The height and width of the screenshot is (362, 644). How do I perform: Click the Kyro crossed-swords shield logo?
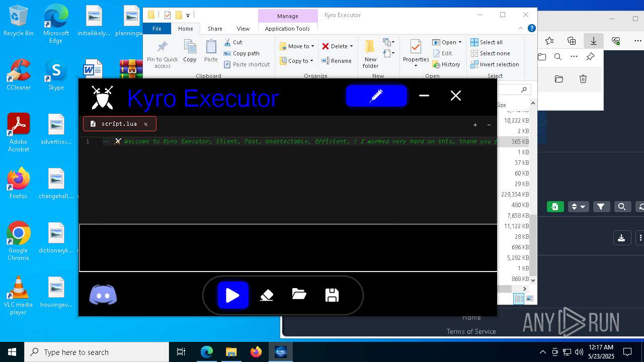click(102, 98)
